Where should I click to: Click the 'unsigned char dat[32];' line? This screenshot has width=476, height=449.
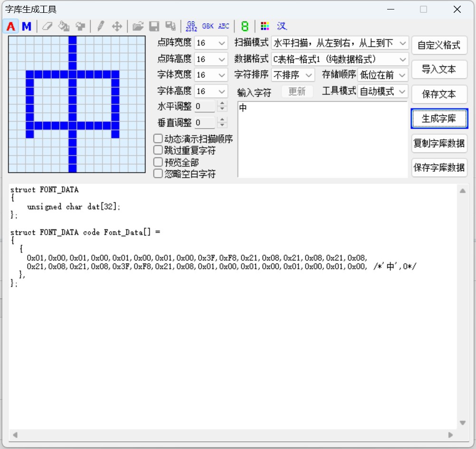74,207
